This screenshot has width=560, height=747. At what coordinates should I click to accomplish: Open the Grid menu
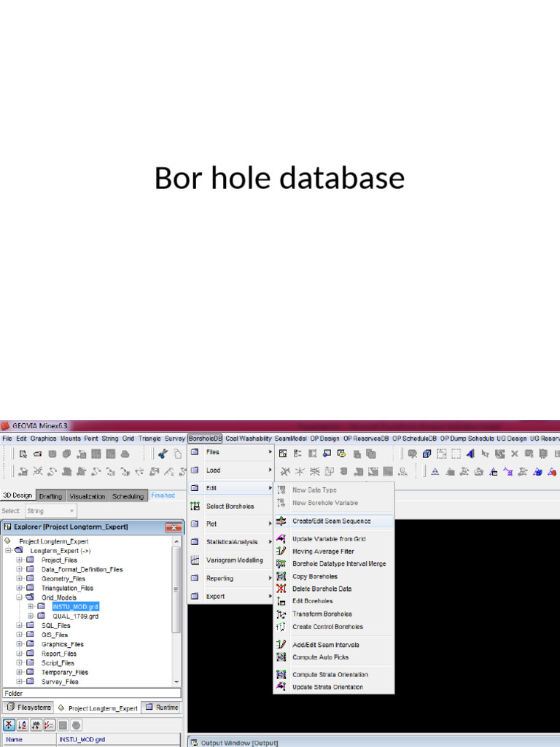pos(128,438)
